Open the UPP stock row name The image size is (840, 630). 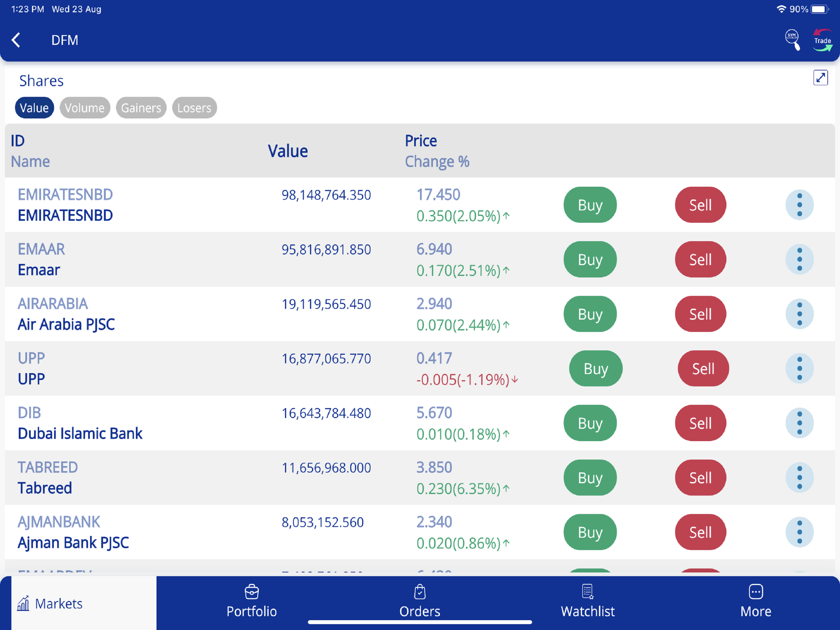[31, 379]
